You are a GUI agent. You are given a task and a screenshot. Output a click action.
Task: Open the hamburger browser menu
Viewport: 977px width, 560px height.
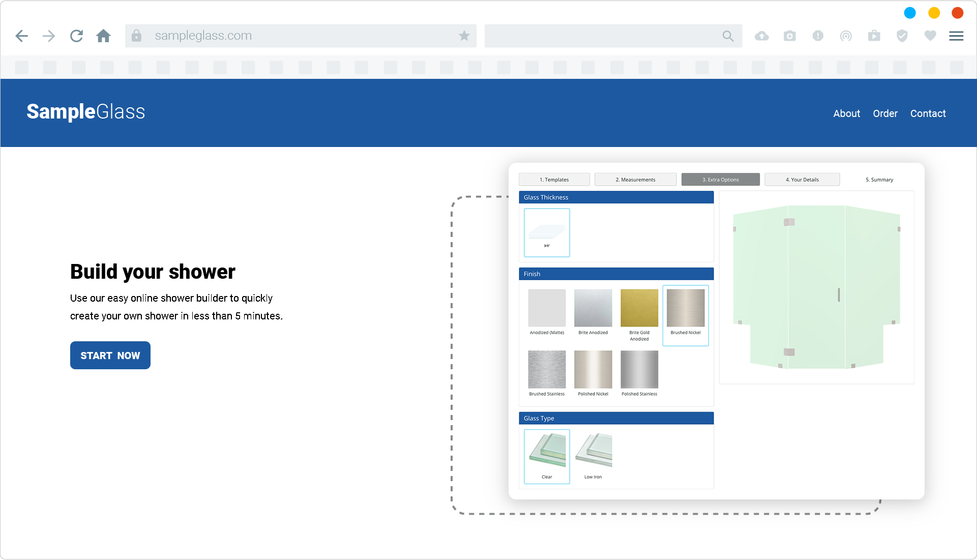pyautogui.click(x=956, y=36)
